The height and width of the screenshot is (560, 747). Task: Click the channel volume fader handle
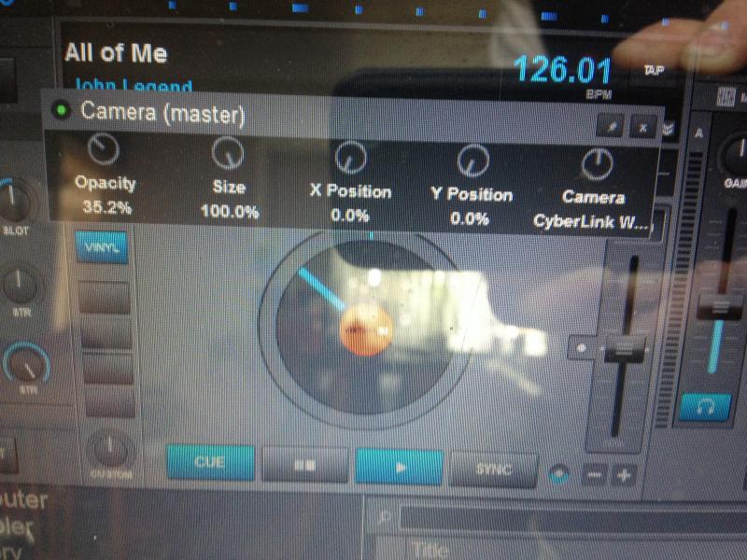tap(719, 306)
